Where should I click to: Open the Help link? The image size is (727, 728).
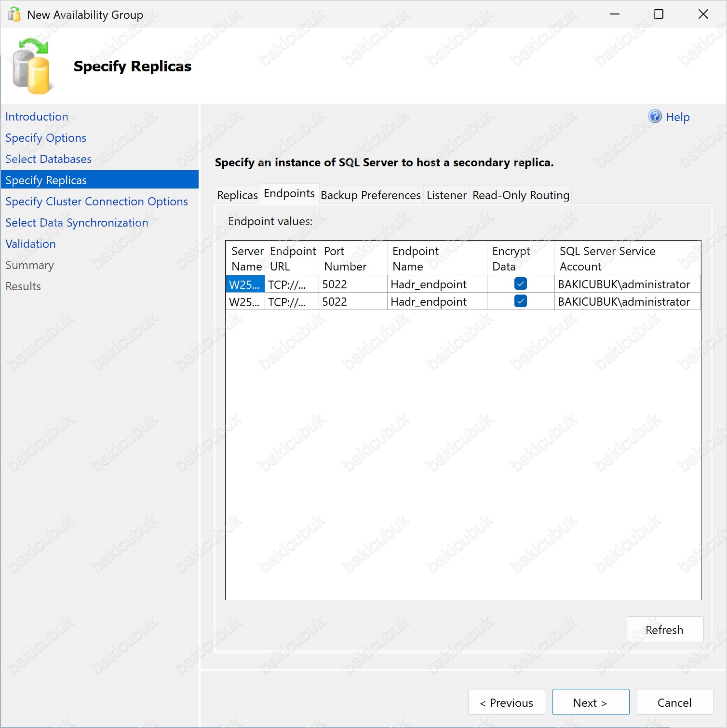677,117
